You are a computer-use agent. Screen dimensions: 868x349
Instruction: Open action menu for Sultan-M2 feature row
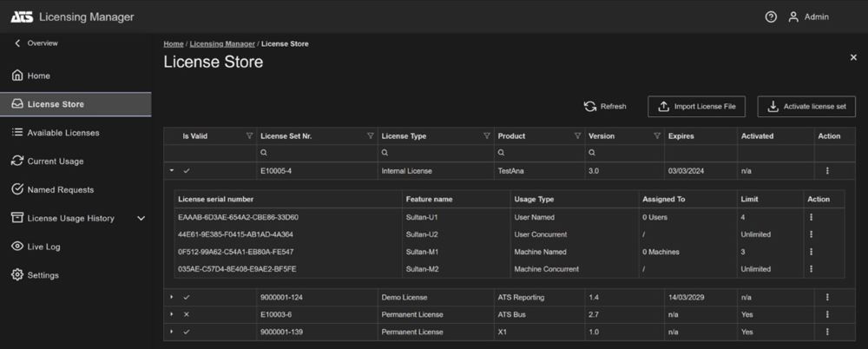(811, 268)
